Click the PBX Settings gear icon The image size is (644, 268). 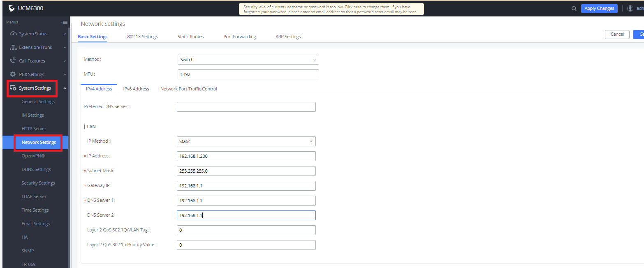pyautogui.click(x=13, y=74)
